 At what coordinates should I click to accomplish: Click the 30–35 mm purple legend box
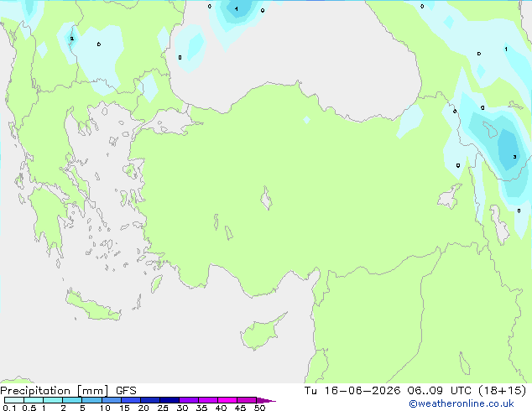click(189, 400)
